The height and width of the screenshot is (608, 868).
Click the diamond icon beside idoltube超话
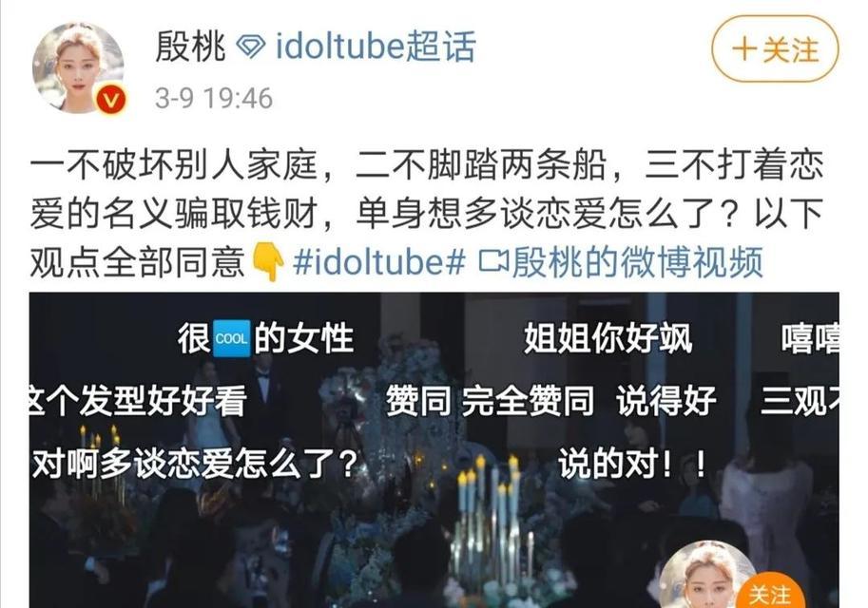(x=251, y=47)
